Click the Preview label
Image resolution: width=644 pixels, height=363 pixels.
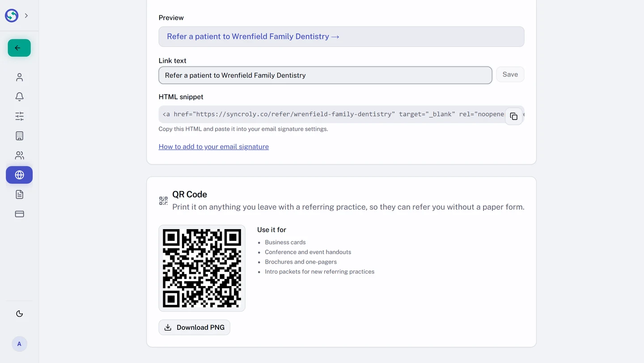point(171,18)
